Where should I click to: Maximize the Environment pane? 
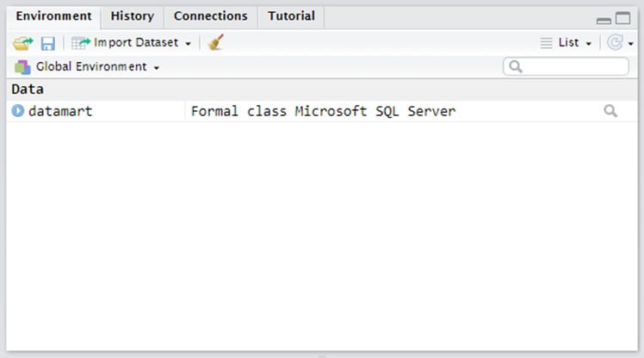click(x=622, y=18)
